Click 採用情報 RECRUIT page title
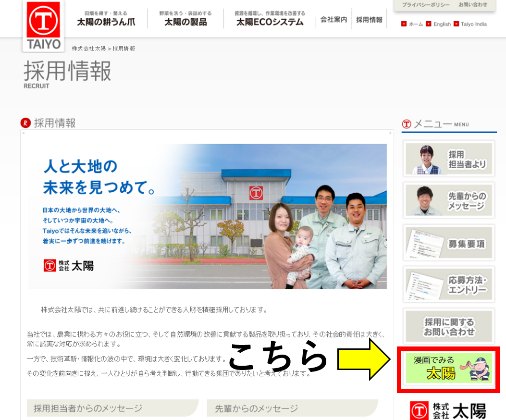Viewport: 506px width, 420px height. 67,74
